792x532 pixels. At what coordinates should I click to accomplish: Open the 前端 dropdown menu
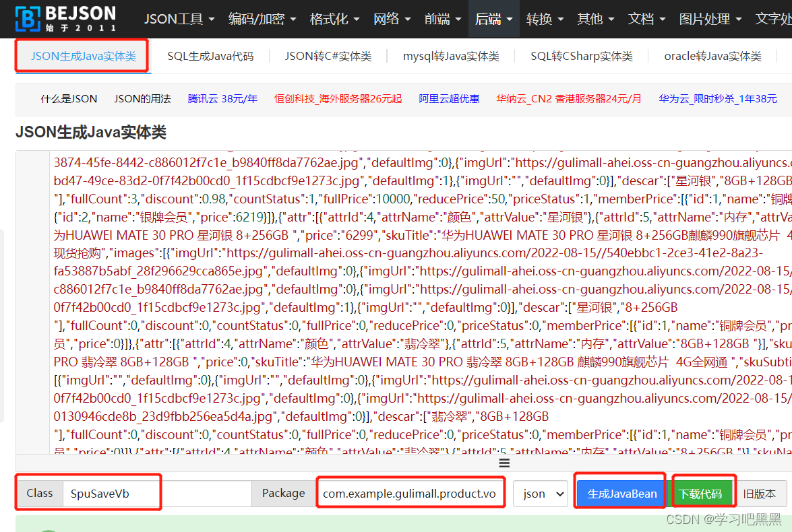443,19
